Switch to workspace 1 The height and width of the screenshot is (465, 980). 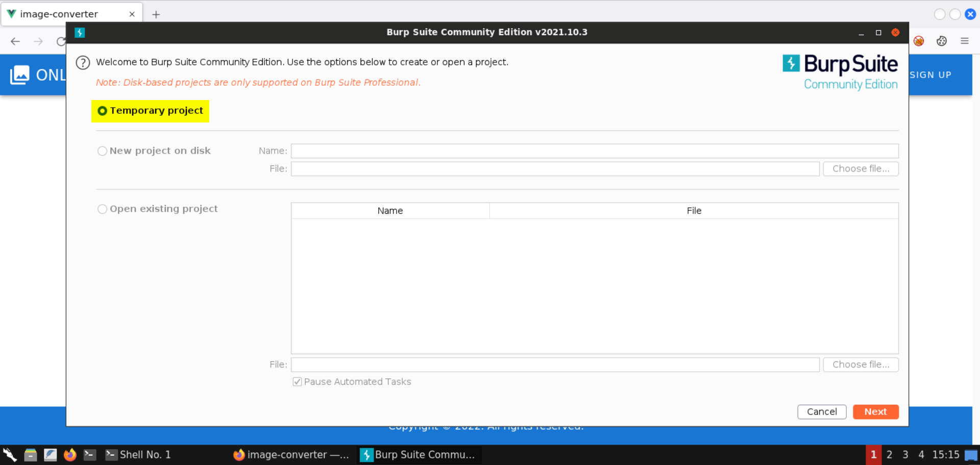873,455
